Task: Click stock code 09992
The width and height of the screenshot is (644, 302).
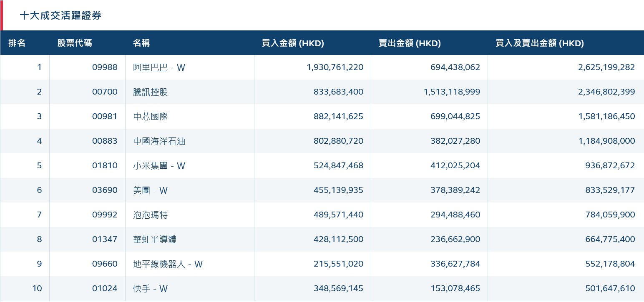Action: coord(105,215)
